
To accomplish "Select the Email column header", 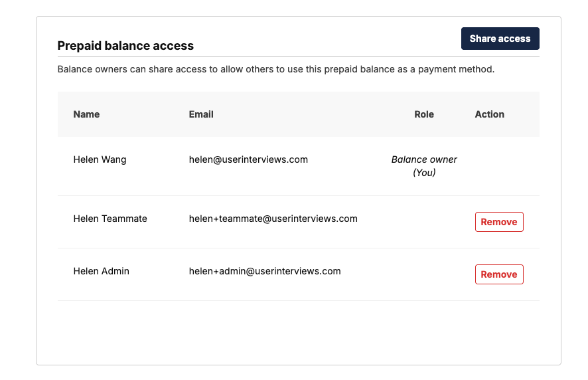I will coord(201,114).
